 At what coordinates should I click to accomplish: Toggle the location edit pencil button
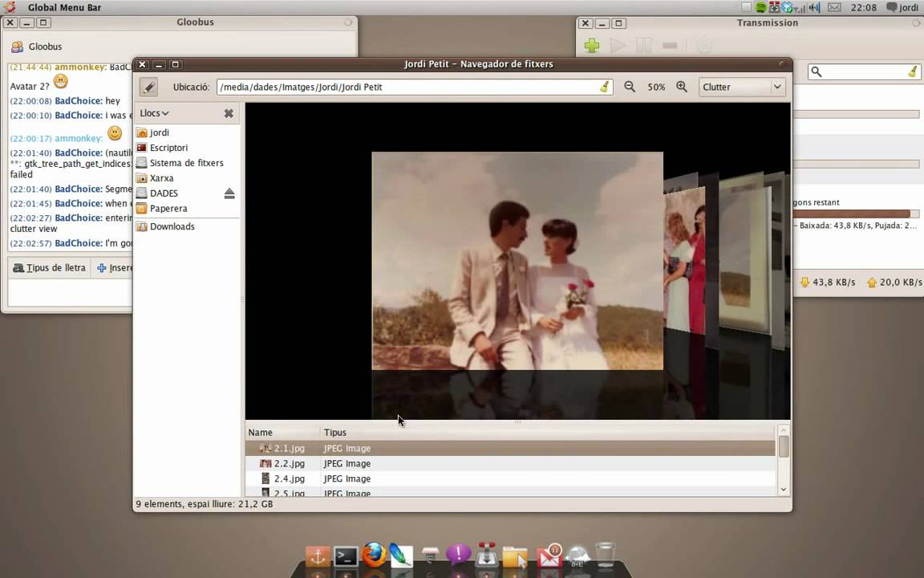pos(148,88)
